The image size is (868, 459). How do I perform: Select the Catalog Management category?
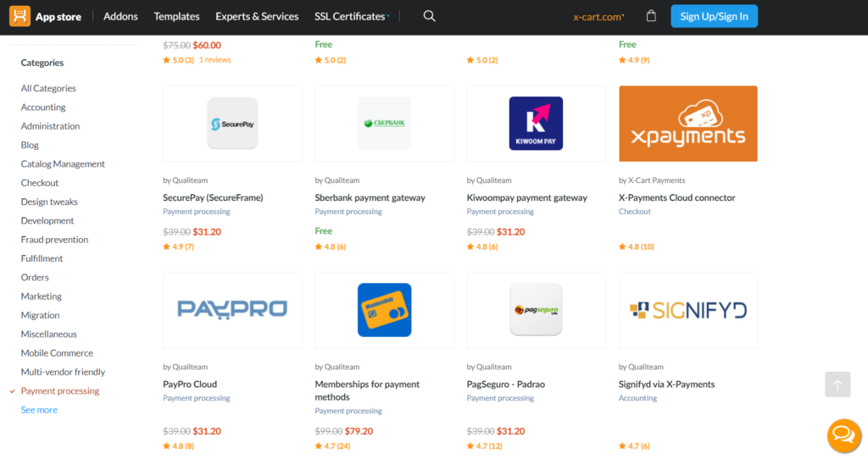(x=63, y=163)
